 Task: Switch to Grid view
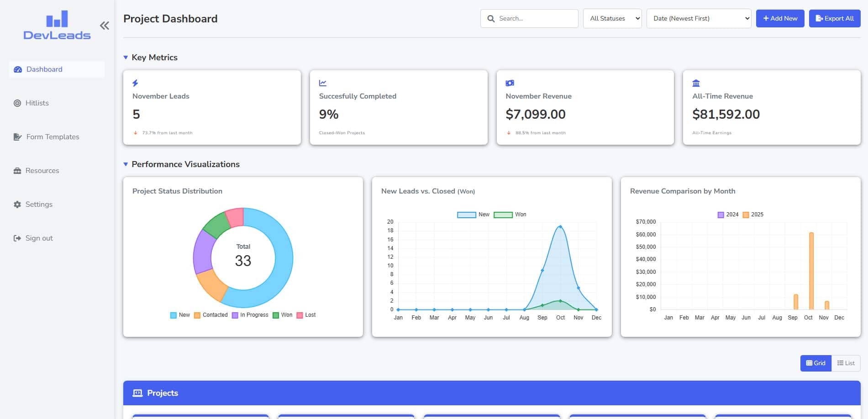(816, 363)
